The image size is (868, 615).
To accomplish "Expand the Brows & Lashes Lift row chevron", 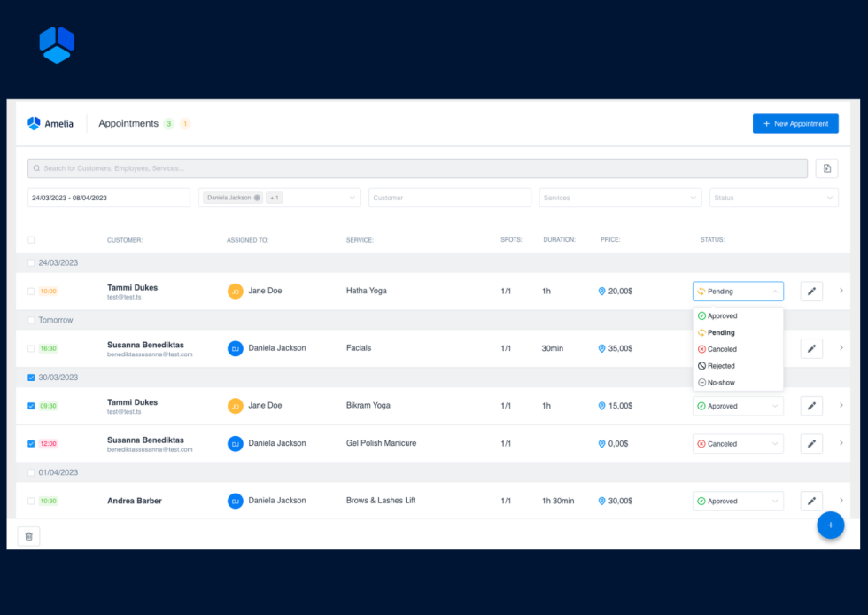I will pos(841,501).
